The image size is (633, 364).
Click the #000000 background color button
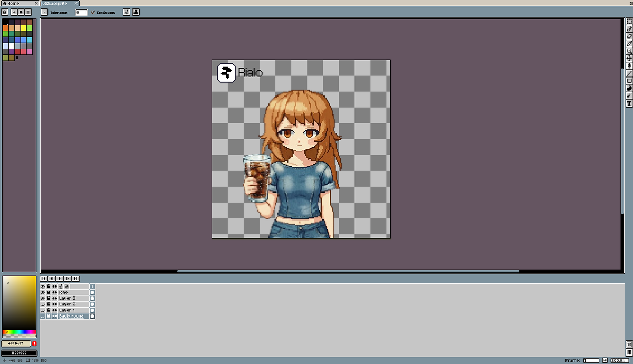[19, 352]
